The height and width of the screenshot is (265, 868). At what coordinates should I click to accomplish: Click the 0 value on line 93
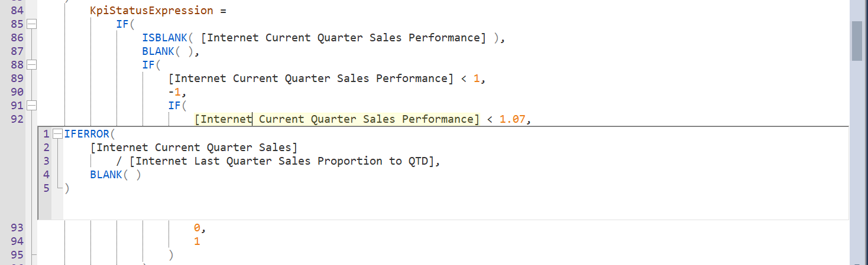tap(197, 228)
